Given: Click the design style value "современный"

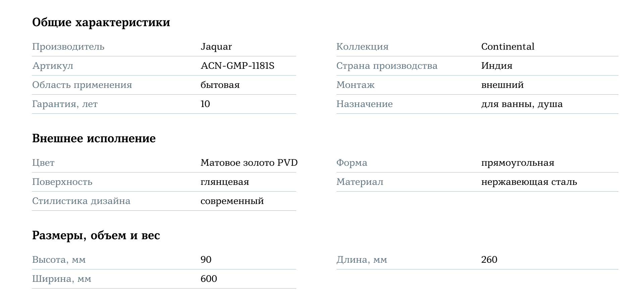Looking at the screenshot, I should (x=232, y=201).
